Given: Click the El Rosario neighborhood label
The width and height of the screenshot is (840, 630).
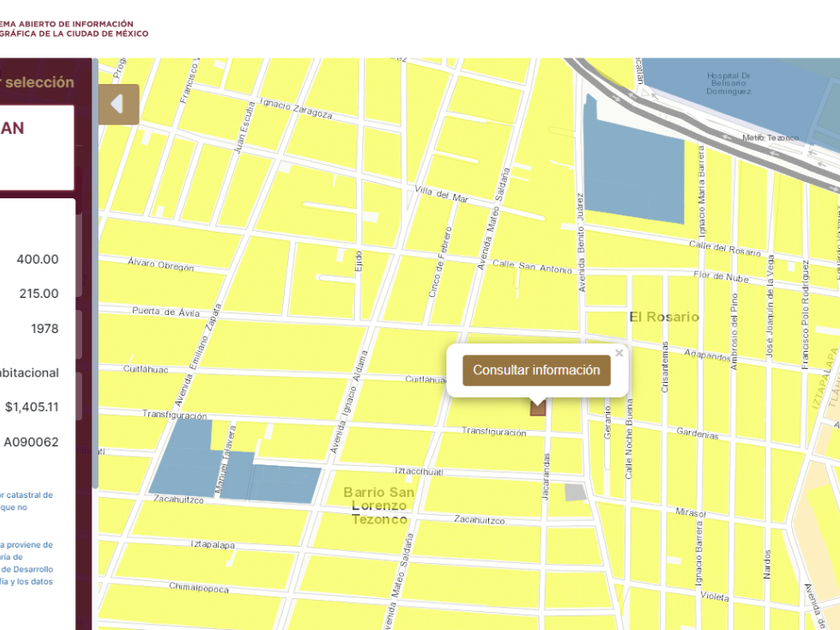Looking at the screenshot, I should coord(664,317).
